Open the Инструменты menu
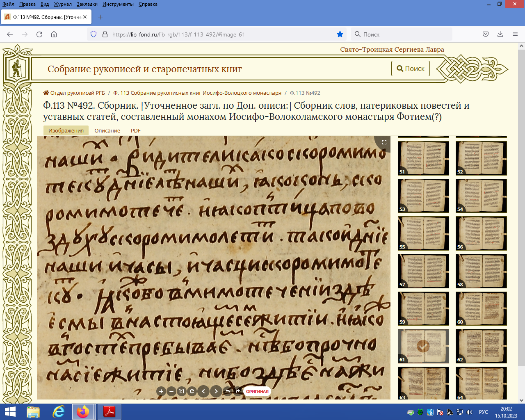 click(118, 4)
